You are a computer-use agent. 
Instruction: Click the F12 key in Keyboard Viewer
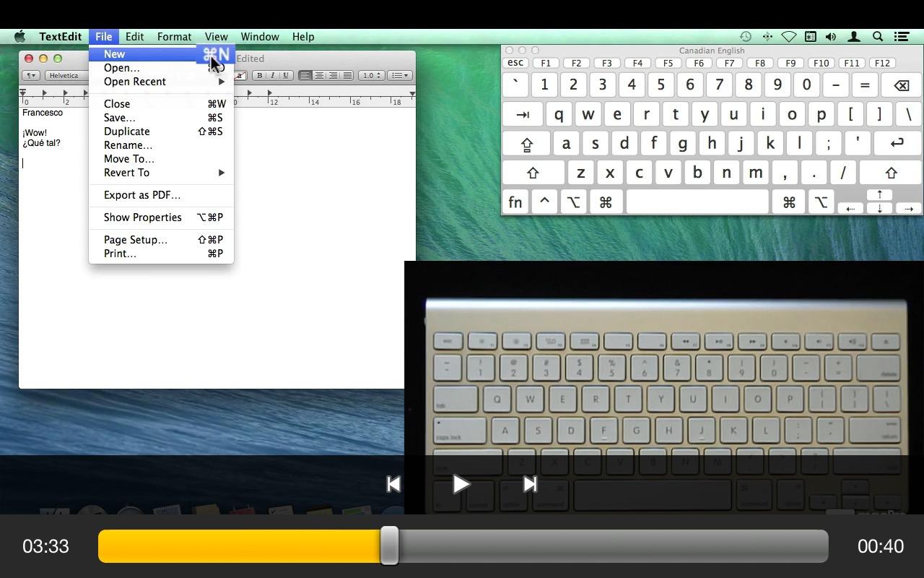882,63
